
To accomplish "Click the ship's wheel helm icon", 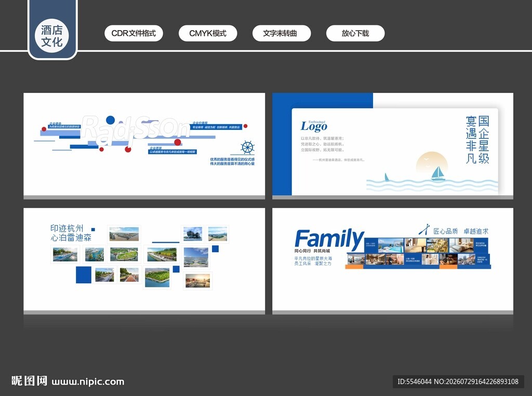I will pos(247,147).
